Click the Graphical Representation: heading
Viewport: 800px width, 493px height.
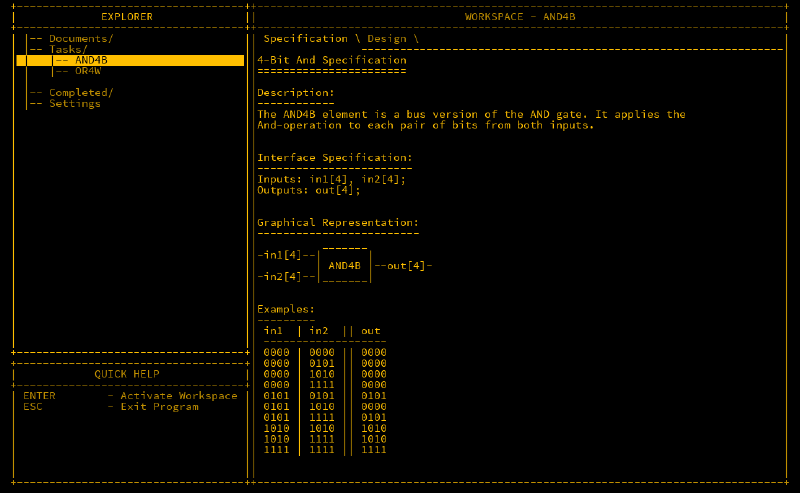[338, 223]
